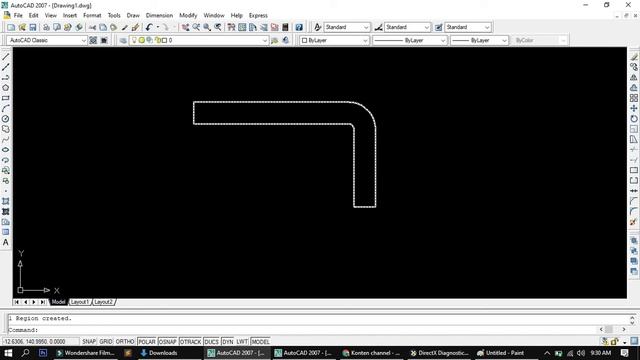
Task: Select the Ellipse tool
Action: [x=6, y=150]
